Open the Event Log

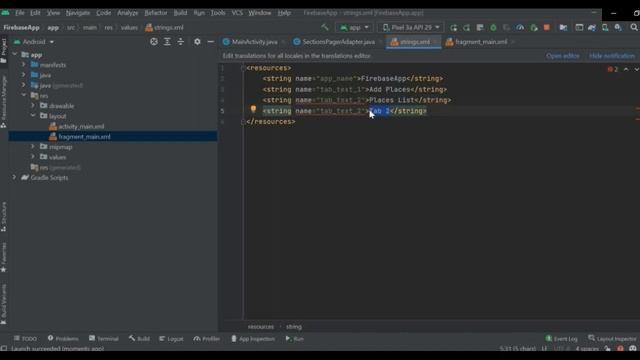coord(562,339)
